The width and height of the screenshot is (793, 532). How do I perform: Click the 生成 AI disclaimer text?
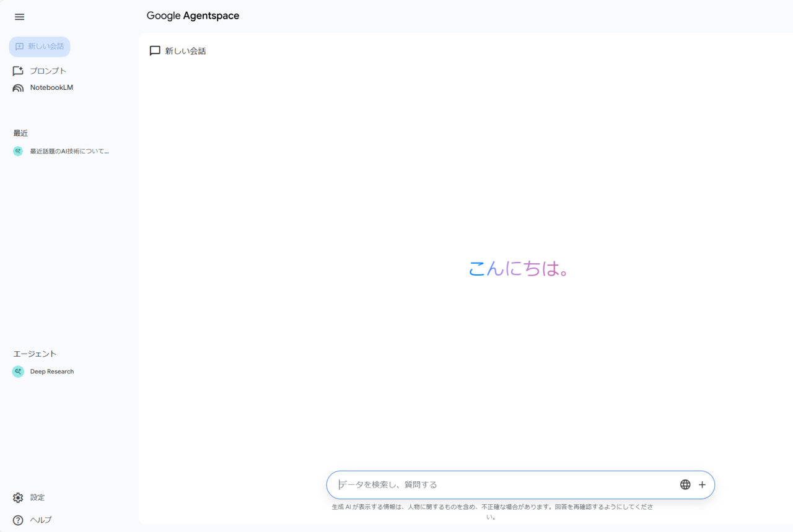(x=493, y=511)
